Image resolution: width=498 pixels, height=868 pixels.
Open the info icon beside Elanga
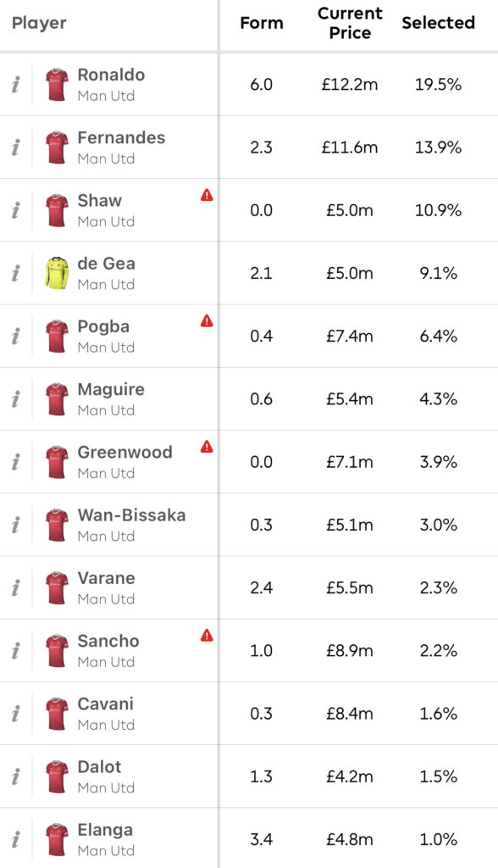coord(15,840)
